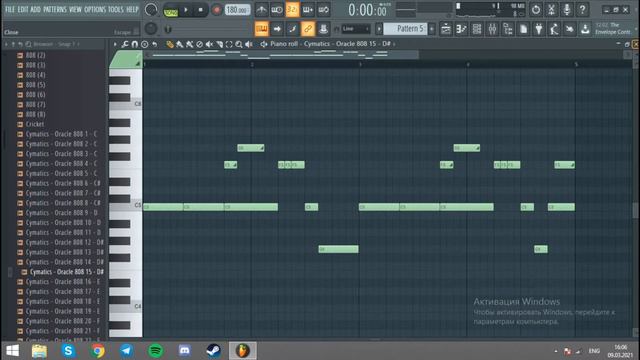Click the arrow left of Pattern 5
This screenshot has height=360, width=640.
(x=379, y=29)
